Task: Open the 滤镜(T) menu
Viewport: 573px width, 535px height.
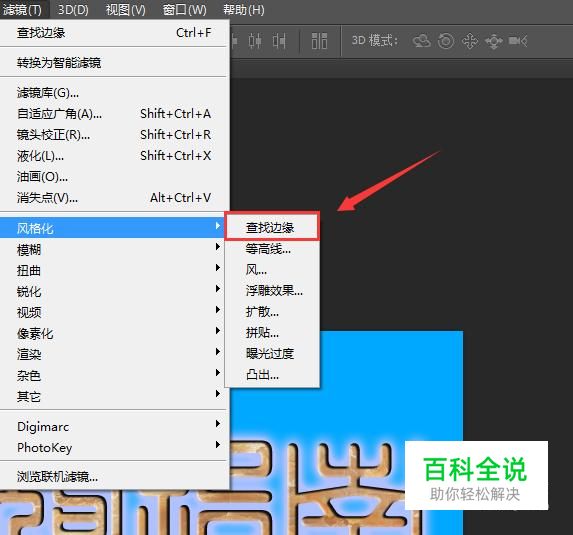Action: (x=23, y=10)
